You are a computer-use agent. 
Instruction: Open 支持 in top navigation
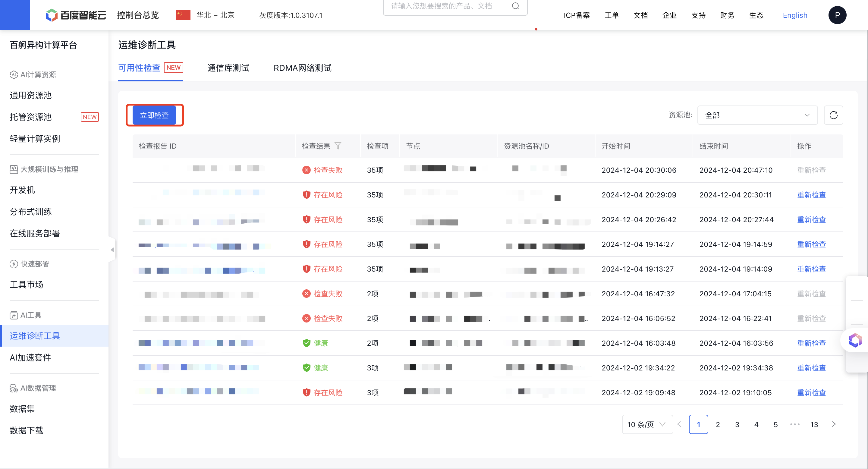(698, 15)
